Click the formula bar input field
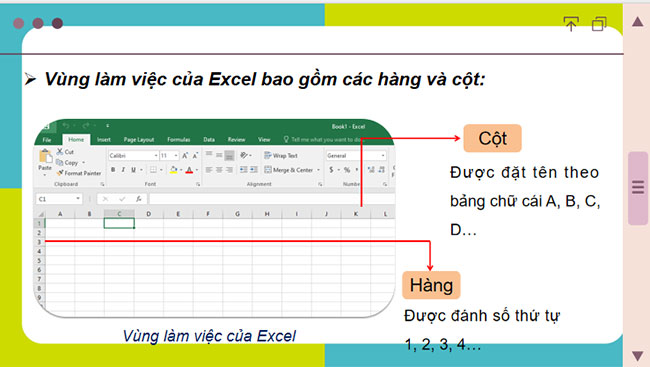The height and width of the screenshot is (367, 650). [272, 199]
